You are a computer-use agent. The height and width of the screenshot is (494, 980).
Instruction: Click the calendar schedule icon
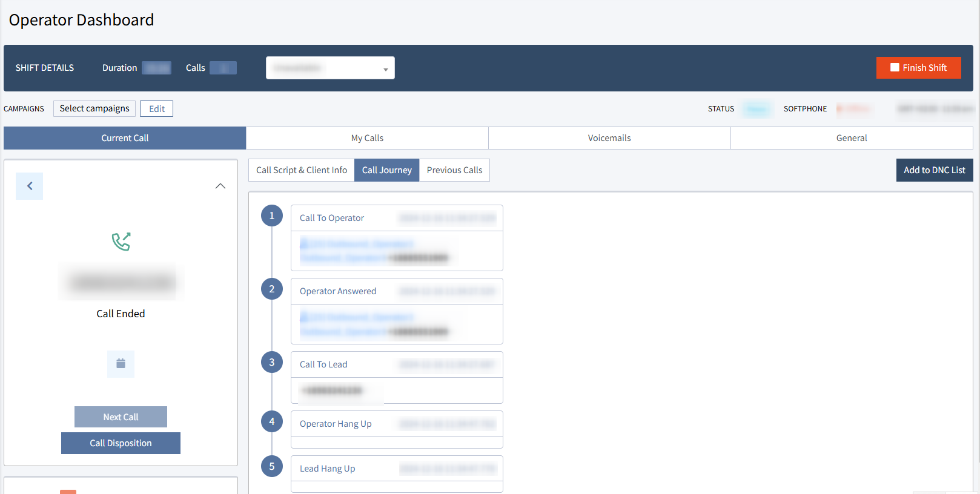121,364
